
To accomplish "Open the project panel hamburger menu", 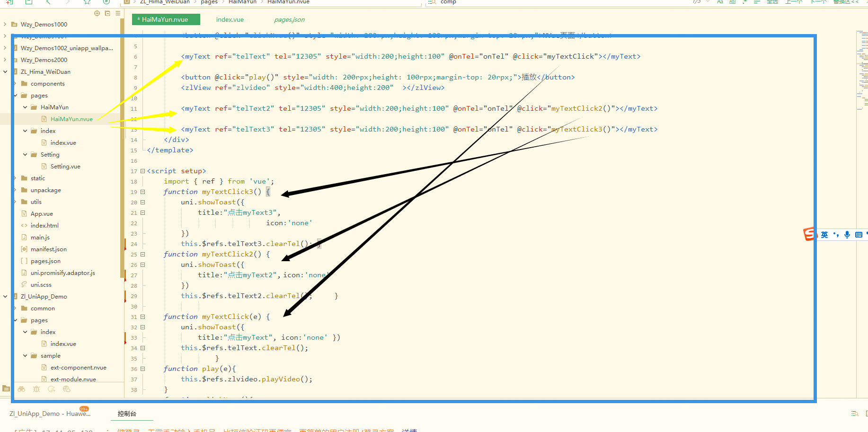I will click(118, 13).
